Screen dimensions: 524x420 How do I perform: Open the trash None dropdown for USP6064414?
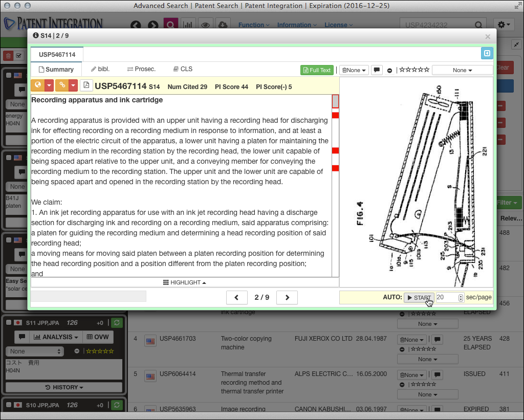coord(412,375)
